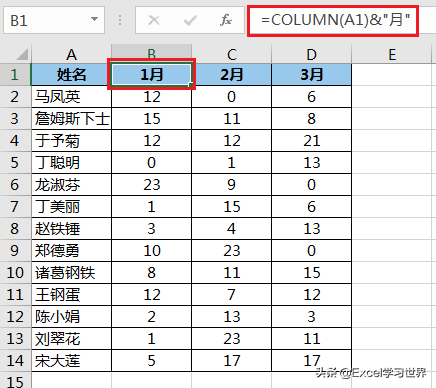Click the name cell 赵铁锤
This screenshot has width=436, height=388.
[71, 229]
